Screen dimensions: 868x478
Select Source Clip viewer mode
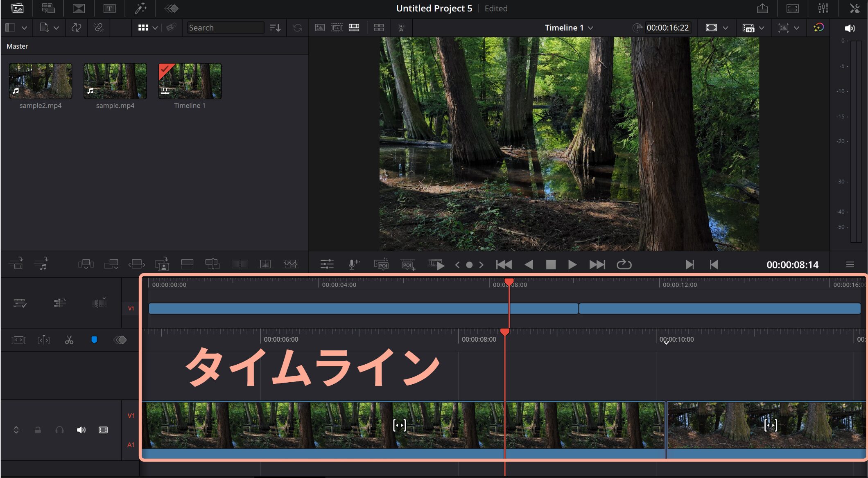pos(320,27)
